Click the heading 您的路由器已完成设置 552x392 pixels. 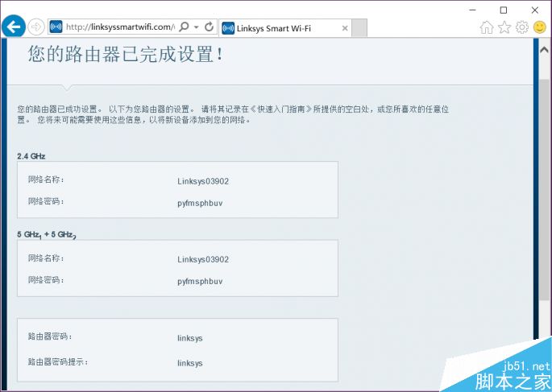(126, 54)
